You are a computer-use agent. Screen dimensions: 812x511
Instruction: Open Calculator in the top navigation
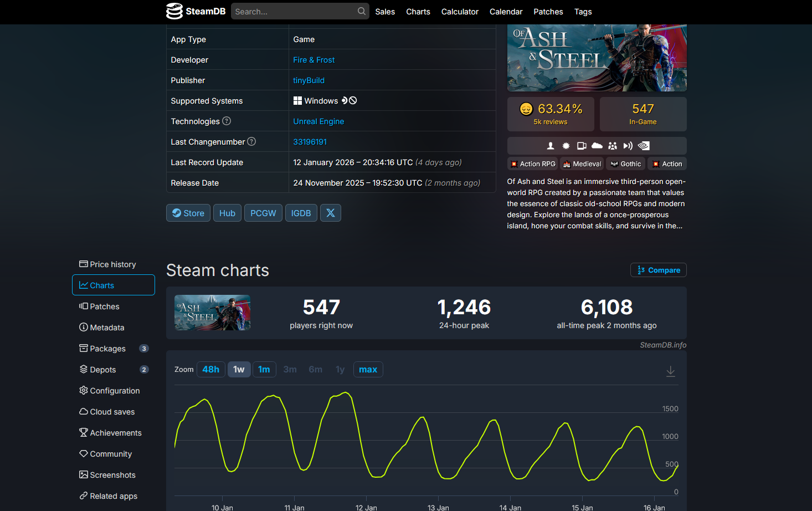460,12
